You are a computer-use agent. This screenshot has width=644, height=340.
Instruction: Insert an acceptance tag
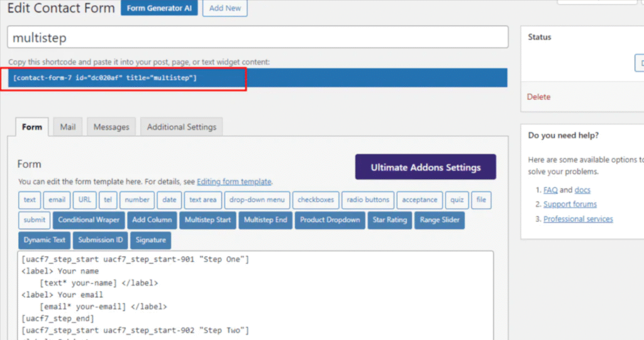click(x=419, y=200)
